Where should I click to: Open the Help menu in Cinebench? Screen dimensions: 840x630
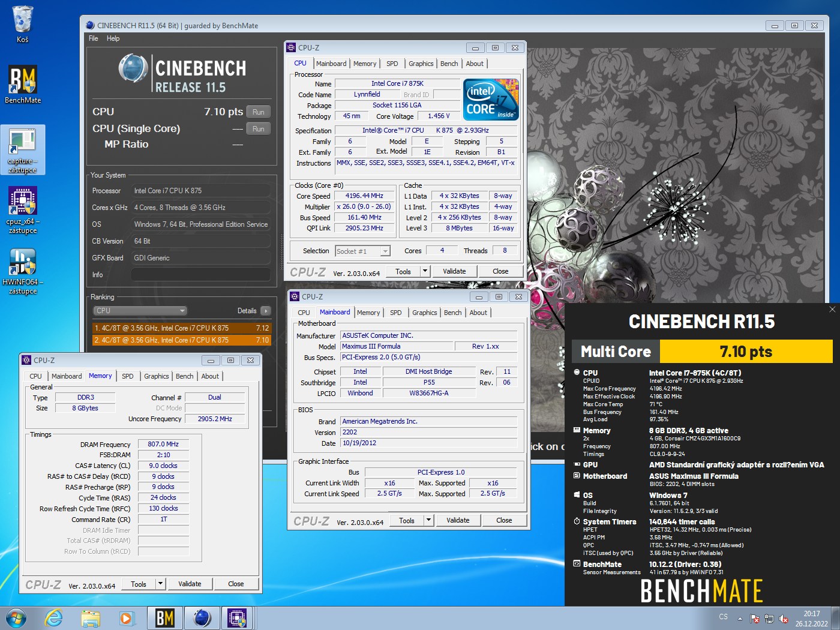113,38
